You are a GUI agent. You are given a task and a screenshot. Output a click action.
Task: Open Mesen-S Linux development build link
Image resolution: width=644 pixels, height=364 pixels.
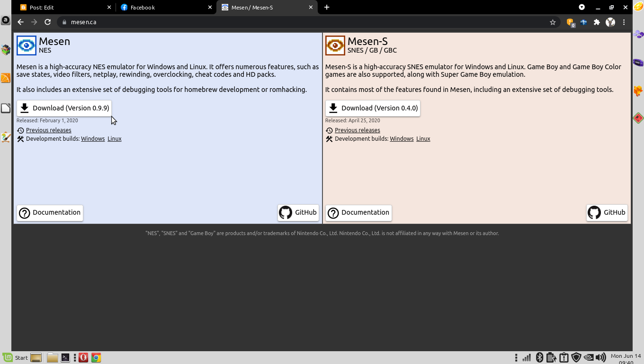pos(423,139)
